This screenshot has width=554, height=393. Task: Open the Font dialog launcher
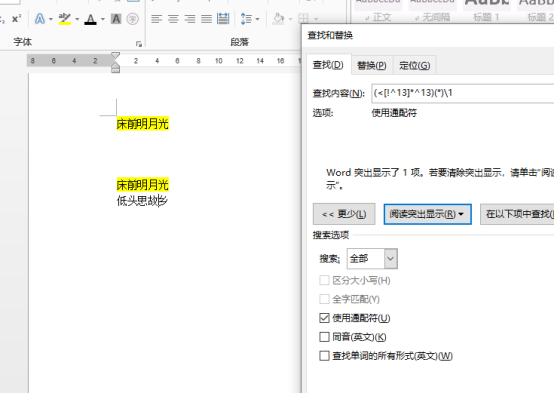click(138, 44)
